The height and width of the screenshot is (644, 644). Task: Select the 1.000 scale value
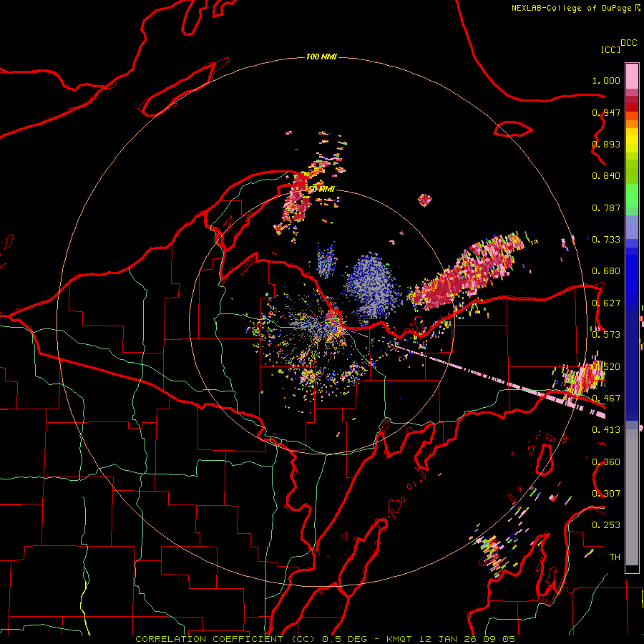[x=606, y=80]
